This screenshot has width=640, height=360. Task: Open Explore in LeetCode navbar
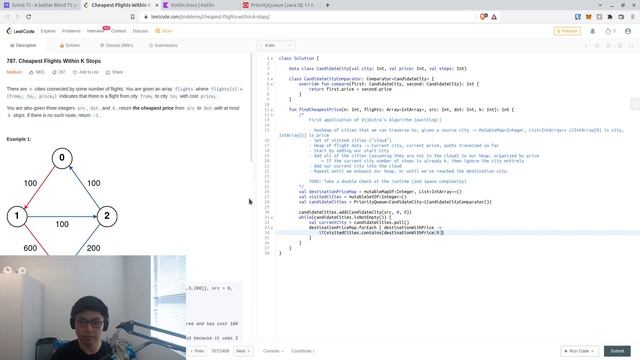click(x=48, y=31)
